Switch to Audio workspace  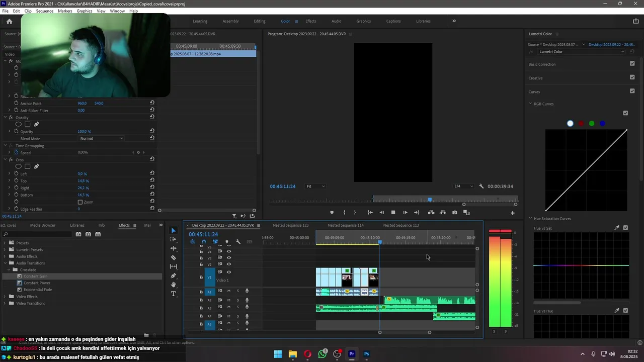[336, 21]
